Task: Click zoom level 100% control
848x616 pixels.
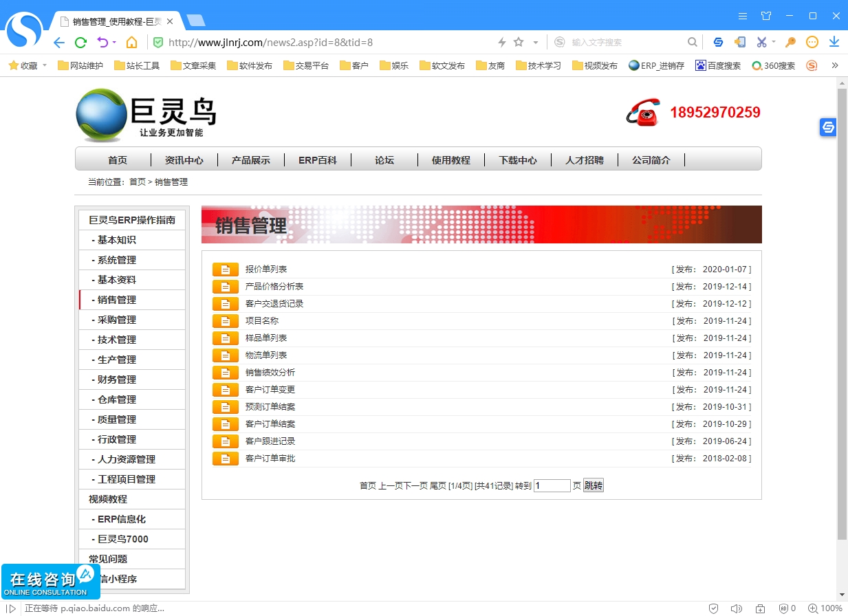Action: pos(825,608)
